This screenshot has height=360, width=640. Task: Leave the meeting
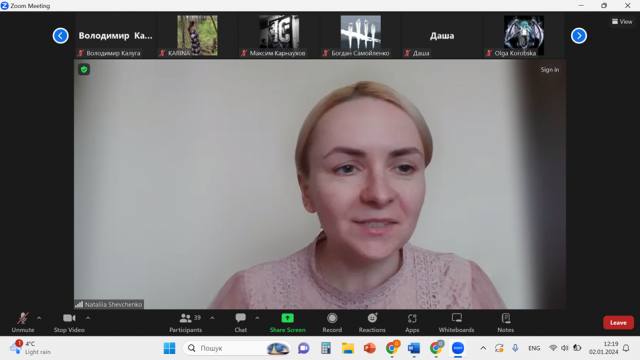coord(618,322)
